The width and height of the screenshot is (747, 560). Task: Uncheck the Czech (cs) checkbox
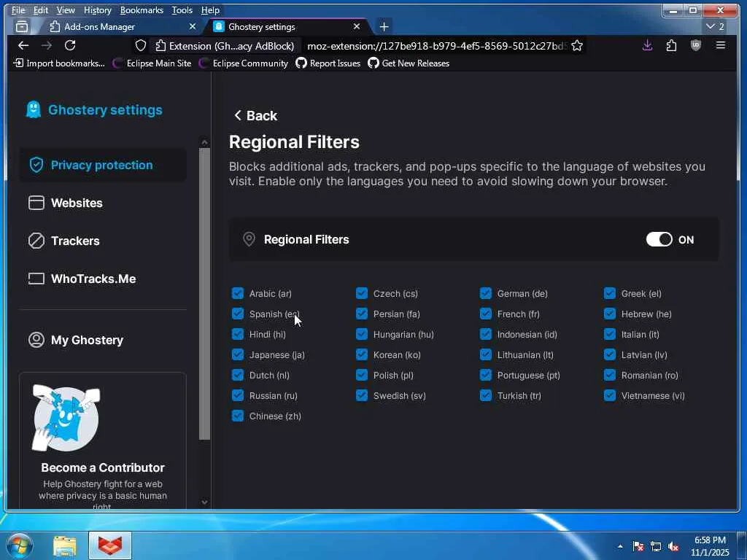click(x=362, y=293)
